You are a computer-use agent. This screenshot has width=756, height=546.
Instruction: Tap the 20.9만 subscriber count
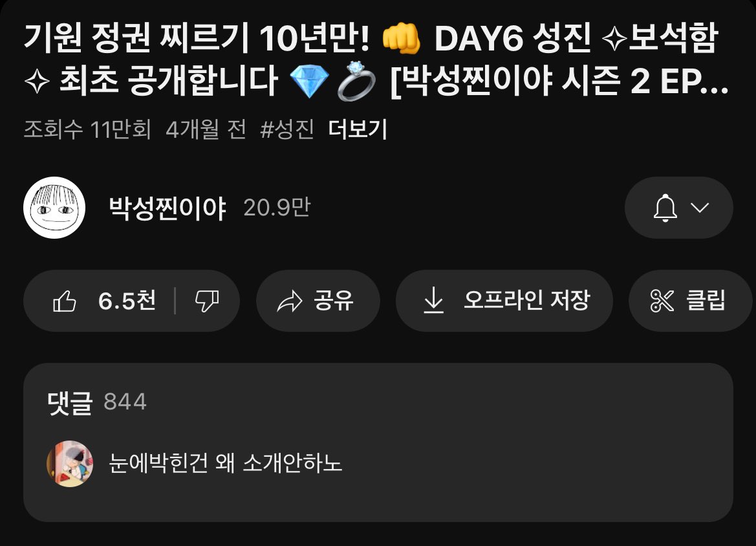click(x=277, y=208)
